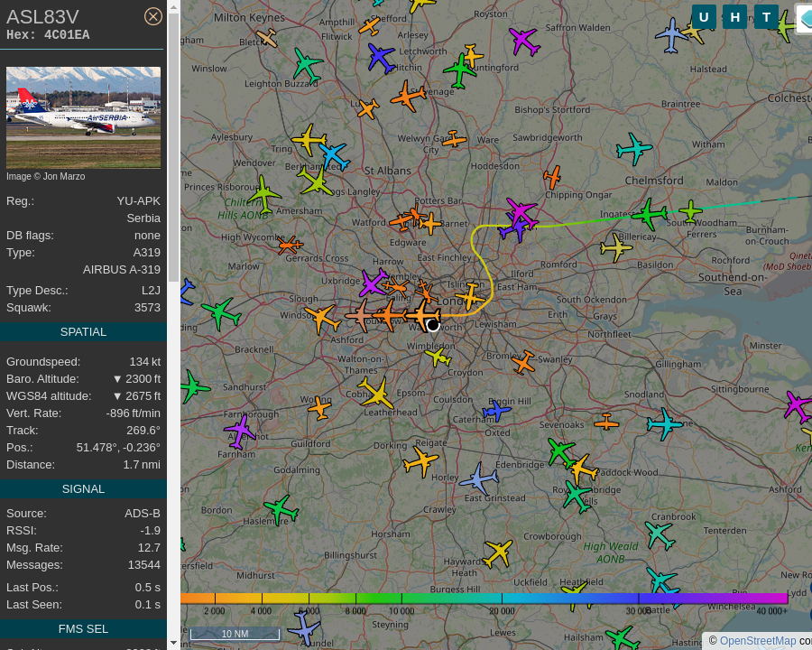Select light-blue aircraft near East Grinstead
The image size is (812, 650).
[479, 479]
